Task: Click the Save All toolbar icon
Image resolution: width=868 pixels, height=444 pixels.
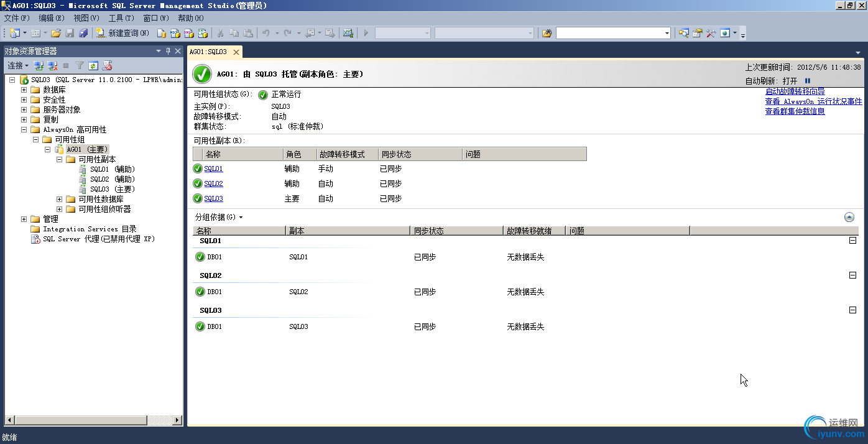Action: click(83, 33)
